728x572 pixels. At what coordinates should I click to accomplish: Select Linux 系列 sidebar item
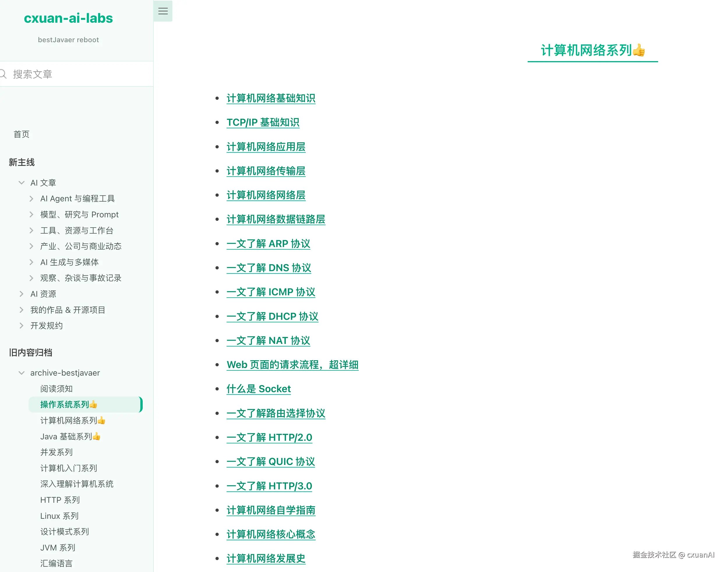(59, 516)
